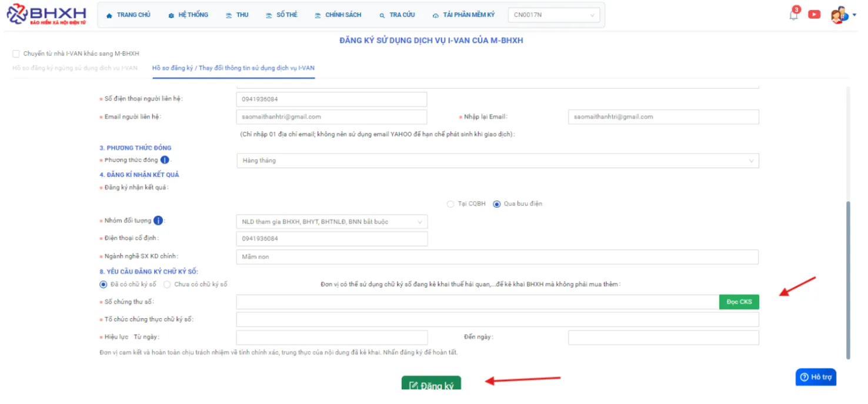
Task: Switch to Hồ sơ đăng ký ngừng sử dụng tab
Action: pyautogui.click(x=75, y=68)
